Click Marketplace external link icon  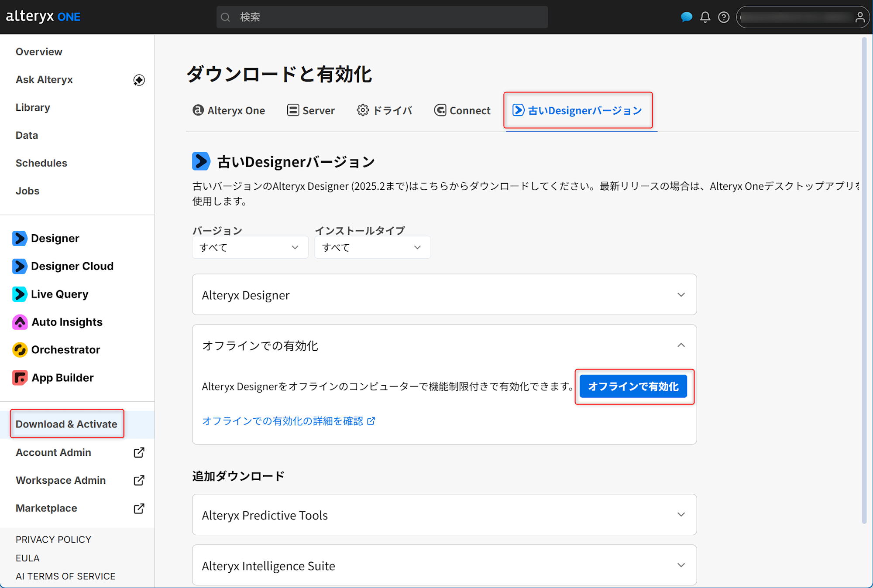click(139, 508)
